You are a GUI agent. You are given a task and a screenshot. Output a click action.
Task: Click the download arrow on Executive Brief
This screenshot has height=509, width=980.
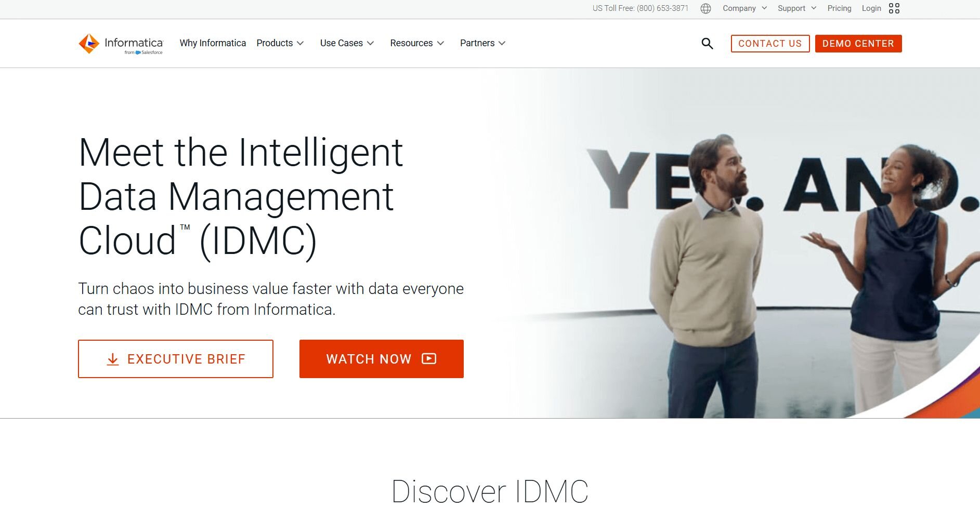(x=113, y=359)
